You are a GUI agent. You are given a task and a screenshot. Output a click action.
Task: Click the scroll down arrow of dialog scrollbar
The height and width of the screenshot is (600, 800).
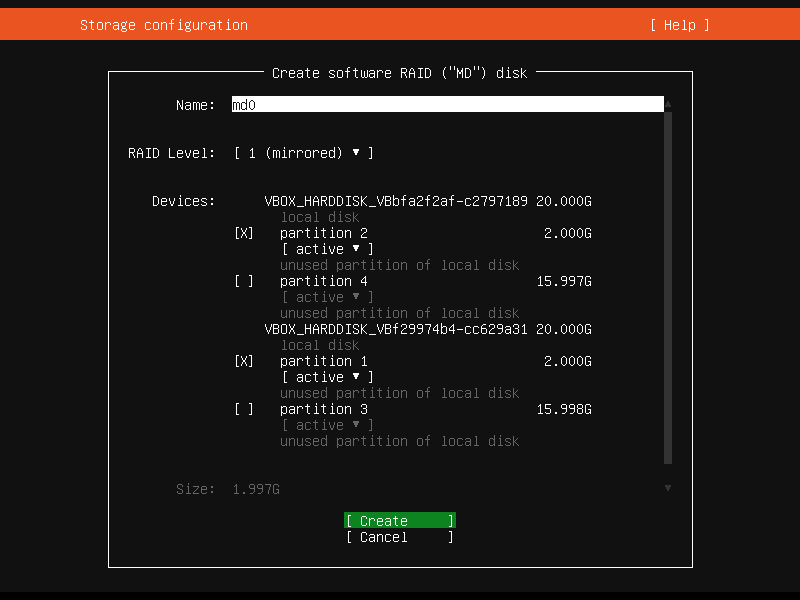[668, 488]
